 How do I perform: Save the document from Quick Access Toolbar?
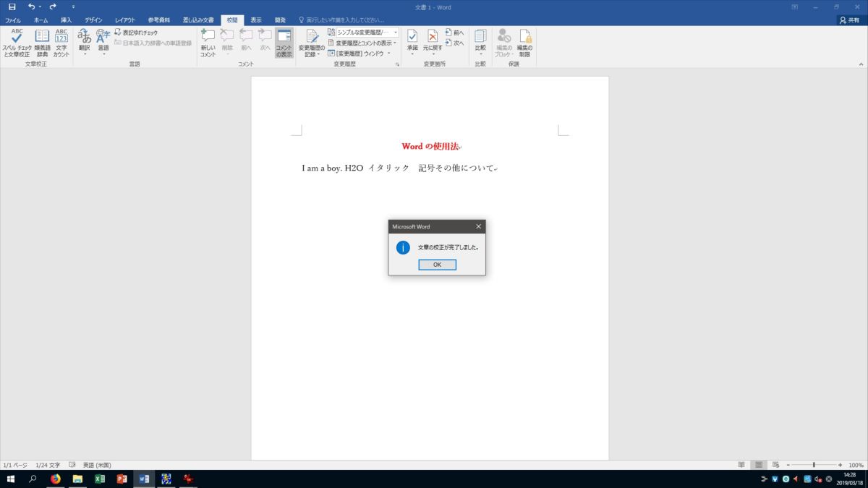[x=12, y=7]
